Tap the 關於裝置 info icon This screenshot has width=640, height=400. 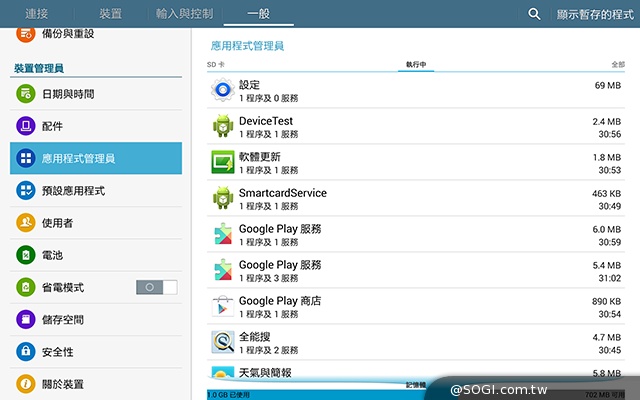click(x=26, y=384)
